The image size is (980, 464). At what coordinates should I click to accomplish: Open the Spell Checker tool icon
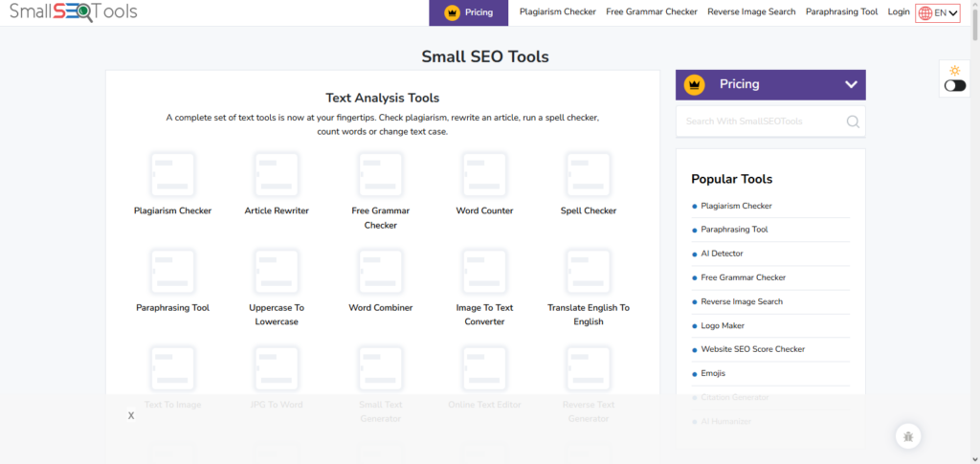tap(589, 175)
